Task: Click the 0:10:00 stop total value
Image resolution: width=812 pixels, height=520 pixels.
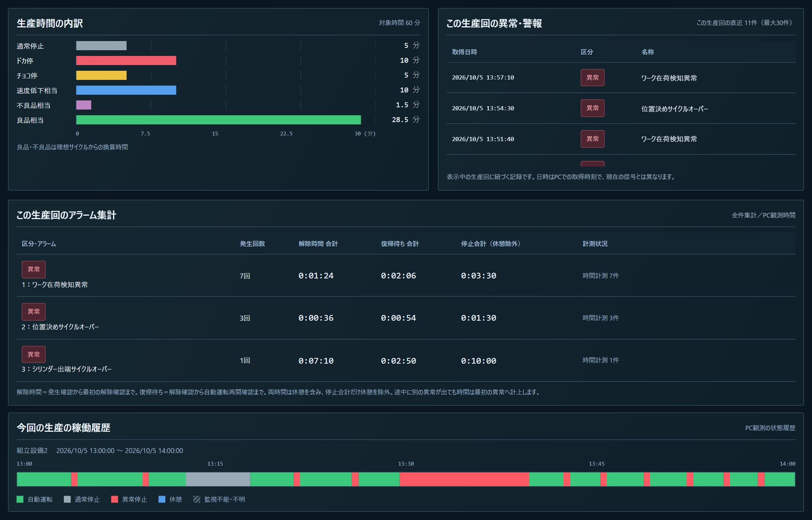Action: click(x=478, y=361)
